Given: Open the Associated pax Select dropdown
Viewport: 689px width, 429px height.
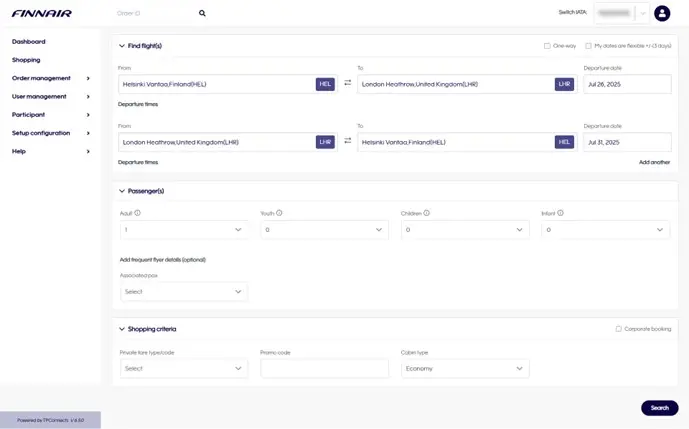Looking at the screenshot, I should coord(183,292).
